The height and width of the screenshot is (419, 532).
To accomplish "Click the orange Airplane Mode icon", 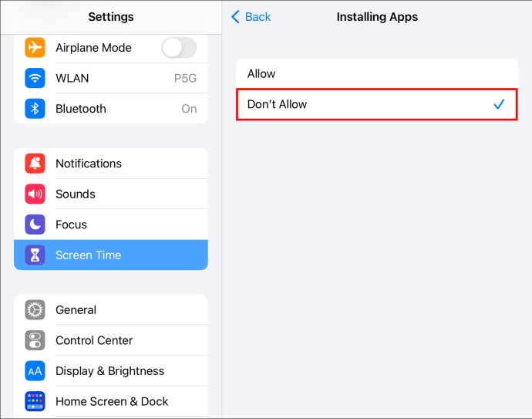I will [x=35, y=48].
